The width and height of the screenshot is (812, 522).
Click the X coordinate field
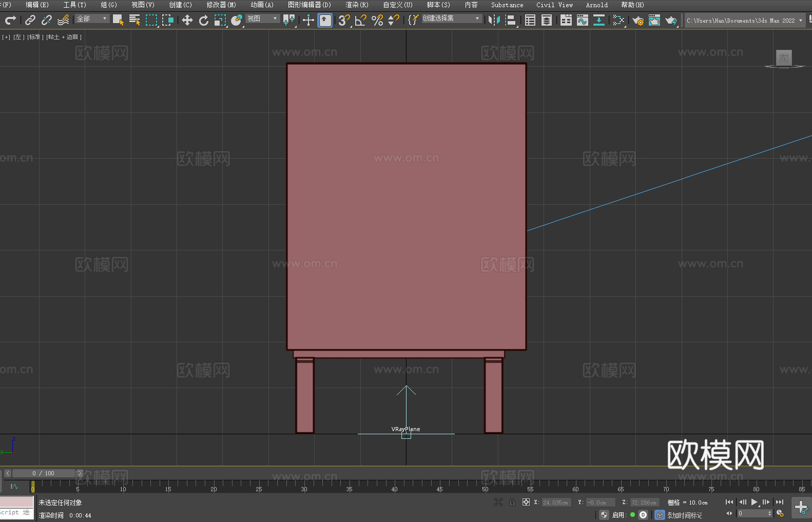tap(556, 502)
